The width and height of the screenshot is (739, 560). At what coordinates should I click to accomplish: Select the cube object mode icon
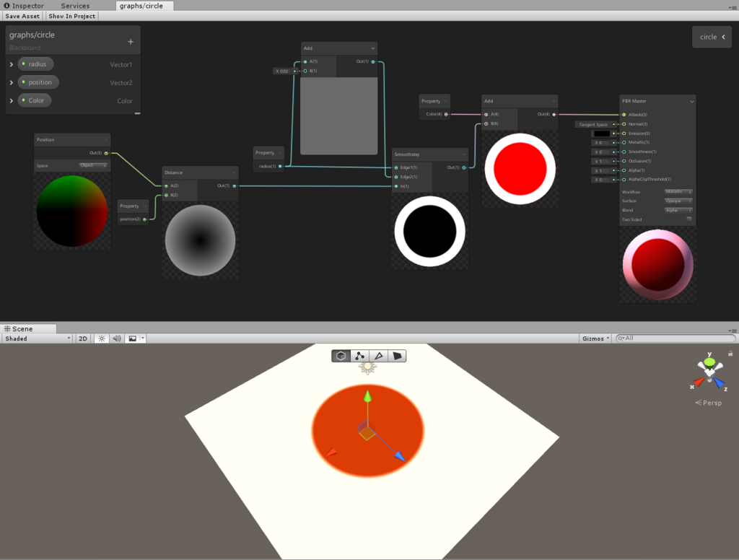[341, 356]
